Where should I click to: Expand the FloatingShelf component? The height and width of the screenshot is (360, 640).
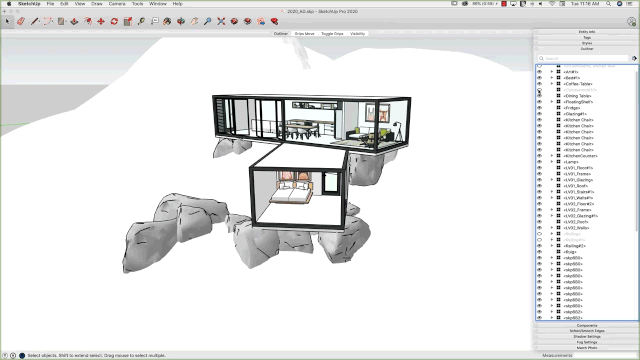pyautogui.click(x=552, y=102)
